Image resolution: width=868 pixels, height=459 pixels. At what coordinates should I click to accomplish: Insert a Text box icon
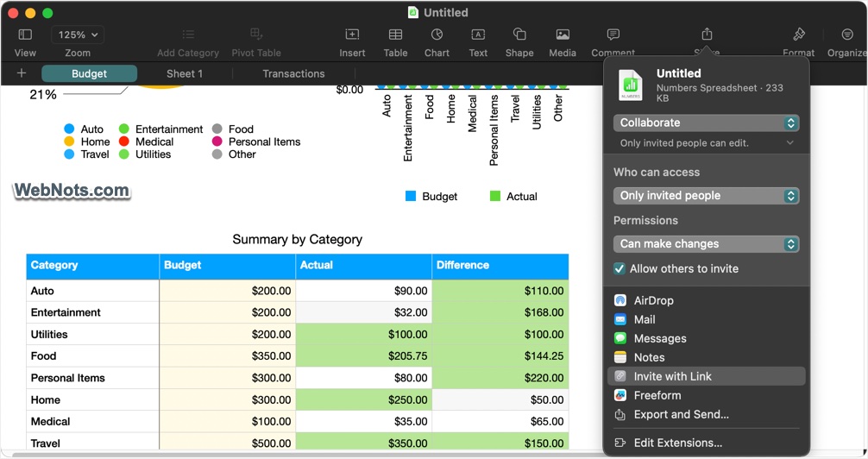pyautogui.click(x=478, y=35)
